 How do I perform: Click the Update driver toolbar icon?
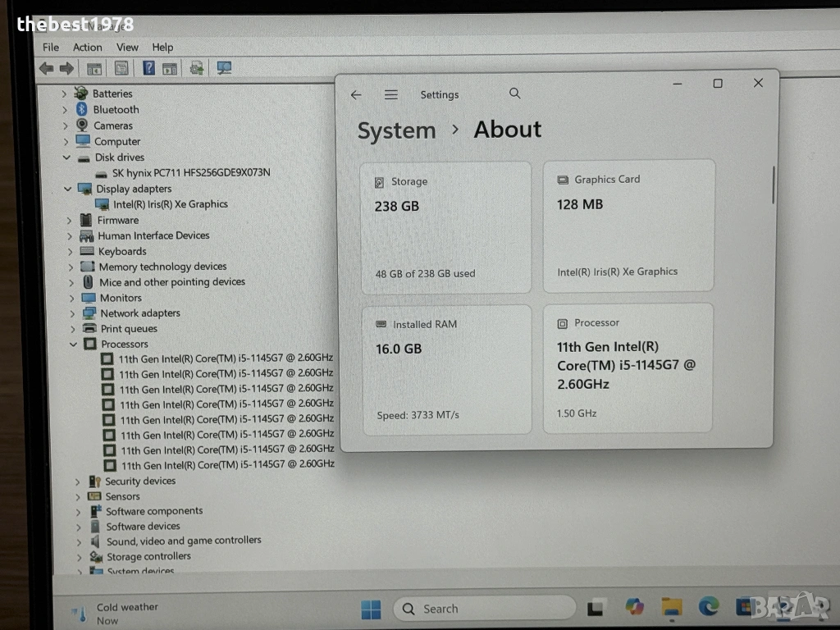[197, 68]
